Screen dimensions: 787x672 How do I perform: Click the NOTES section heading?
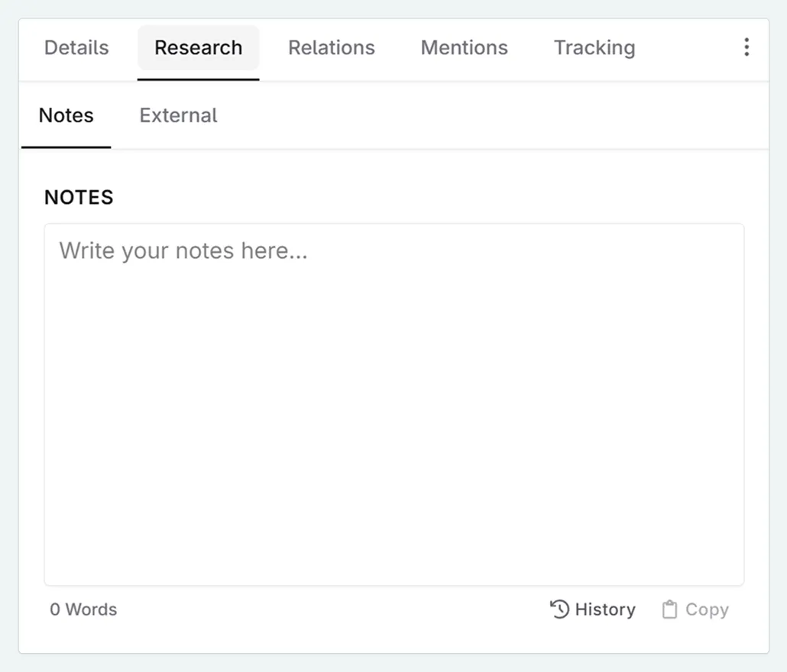tap(79, 197)
